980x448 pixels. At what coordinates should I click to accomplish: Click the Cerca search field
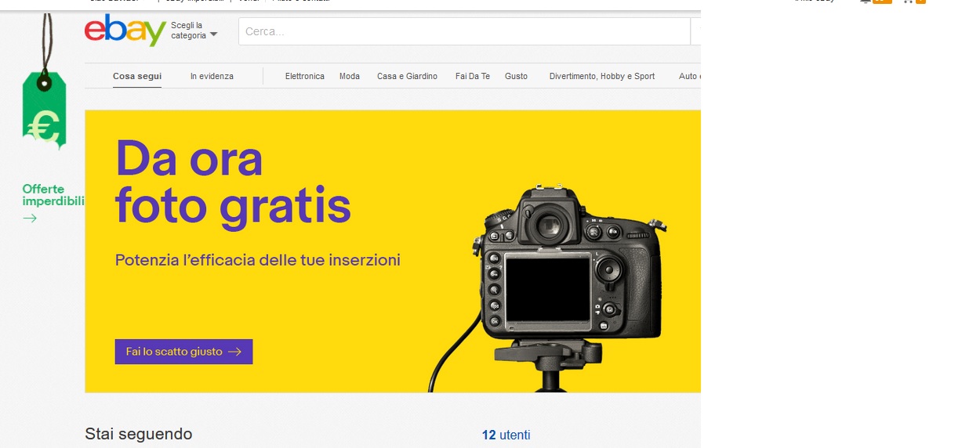[x=464, y=31]
